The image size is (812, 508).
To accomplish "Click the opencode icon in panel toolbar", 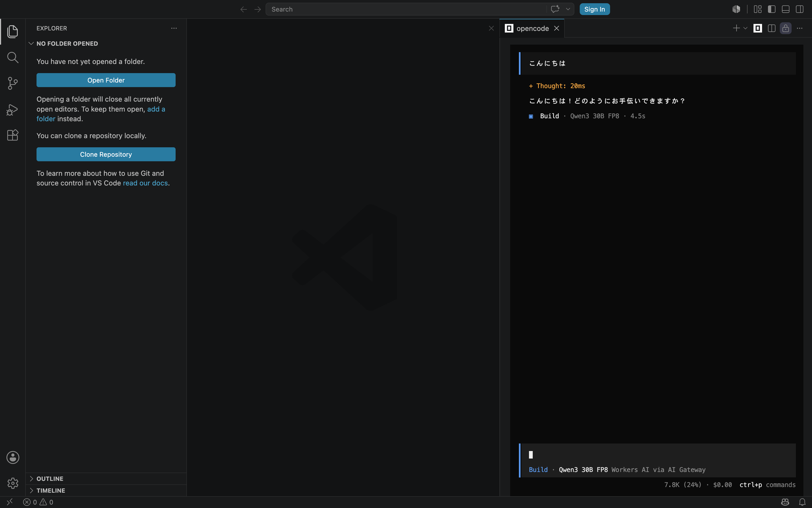I will [x=758, y=28].
